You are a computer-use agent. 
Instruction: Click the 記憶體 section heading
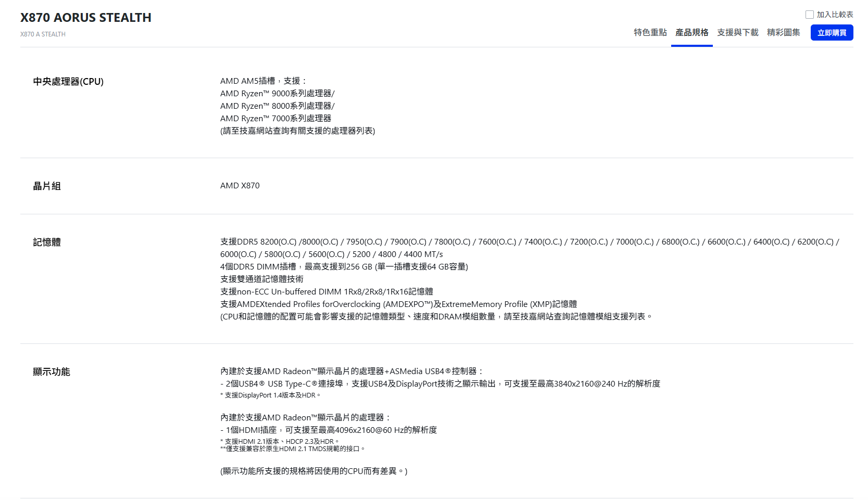(47, 242)
